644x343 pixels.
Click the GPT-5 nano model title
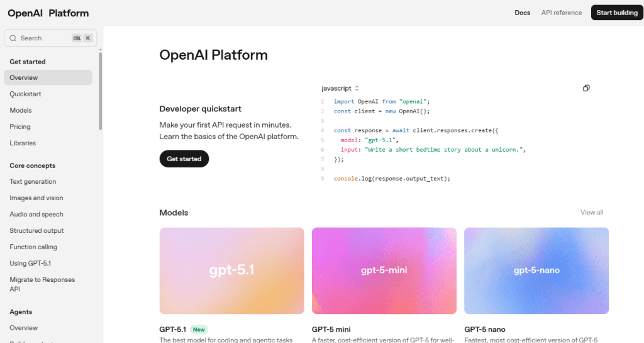point(485,329)
